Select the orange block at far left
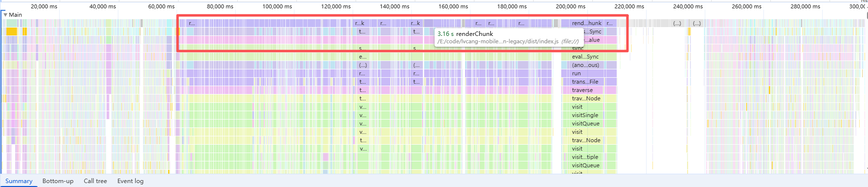This screenshot has height=187, width=868. 12,31
